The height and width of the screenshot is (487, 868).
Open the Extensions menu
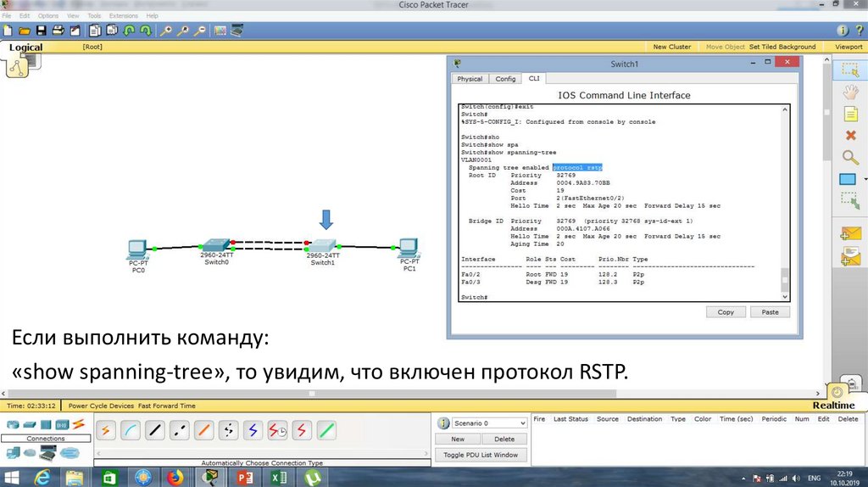[x=124, y=15]
